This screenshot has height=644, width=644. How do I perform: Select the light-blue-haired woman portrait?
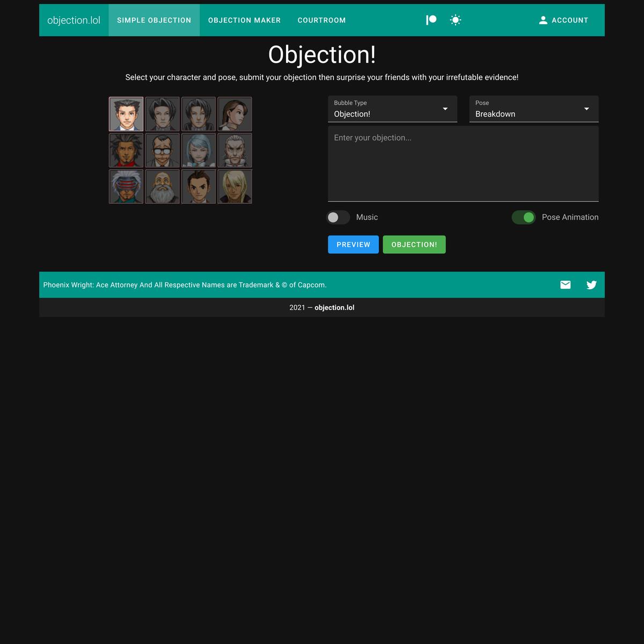199,150
